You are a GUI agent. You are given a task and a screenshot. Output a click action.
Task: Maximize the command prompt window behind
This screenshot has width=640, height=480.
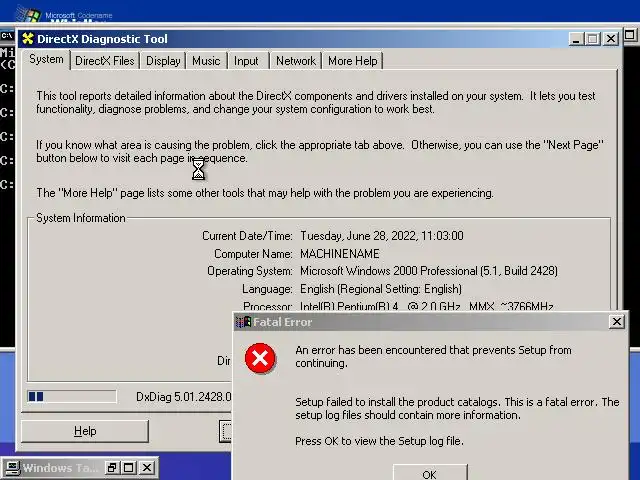pyautogui.click(x=630, y=35)
